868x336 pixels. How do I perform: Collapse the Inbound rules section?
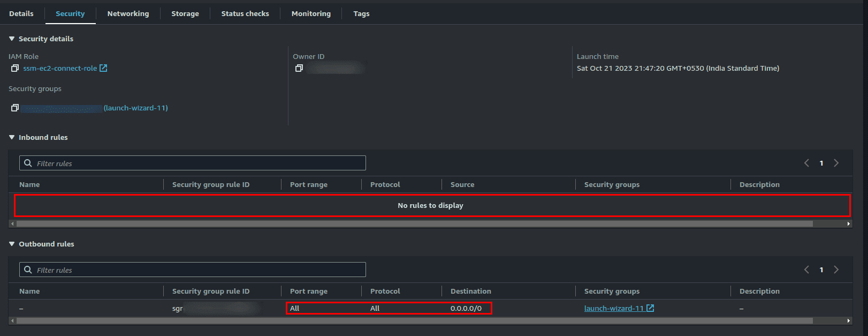(x=12, y=137)
